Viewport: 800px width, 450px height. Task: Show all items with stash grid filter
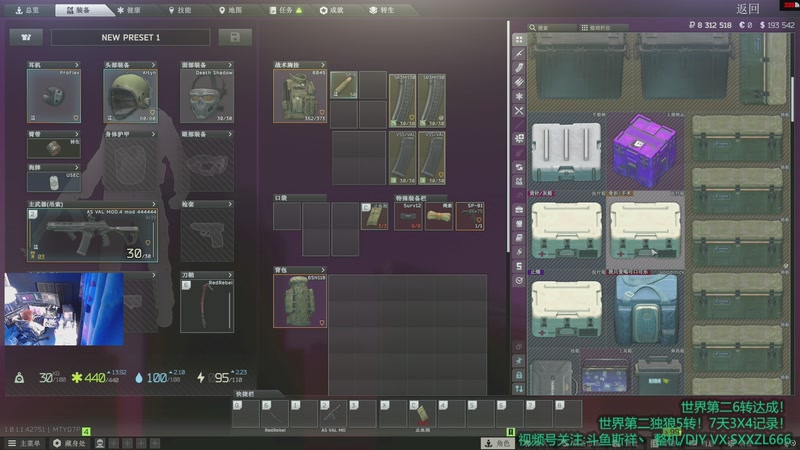pos(519,40)
